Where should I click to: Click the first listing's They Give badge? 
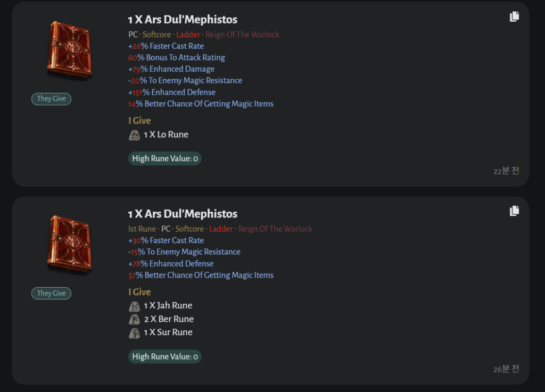click(x=51, y=99)
